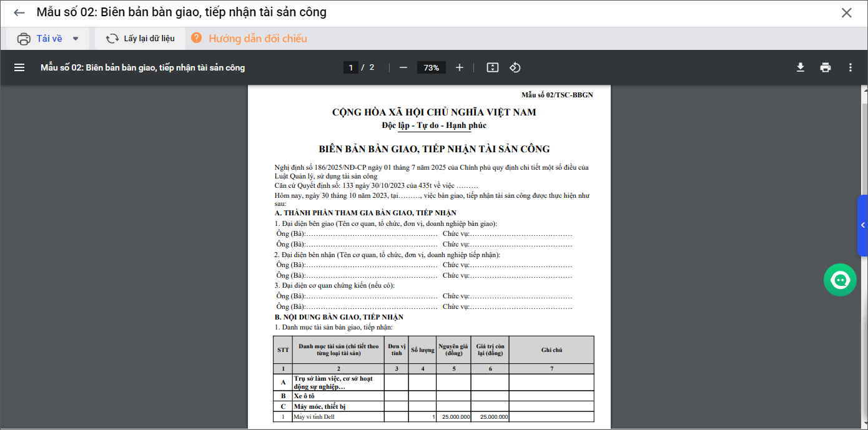The width and height of the screenshot is (868, 430).
Task: Click Lấy lại dữ liệu button
Action: click(141, 39)
